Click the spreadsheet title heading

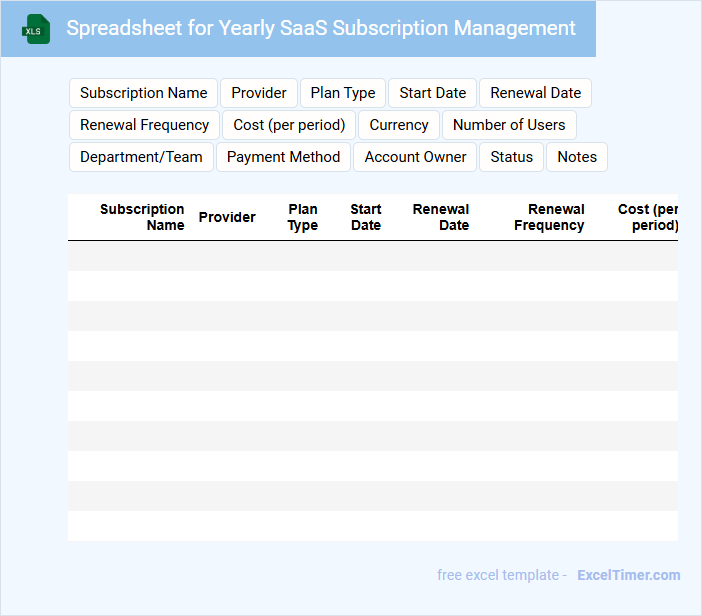click(321, 28)
